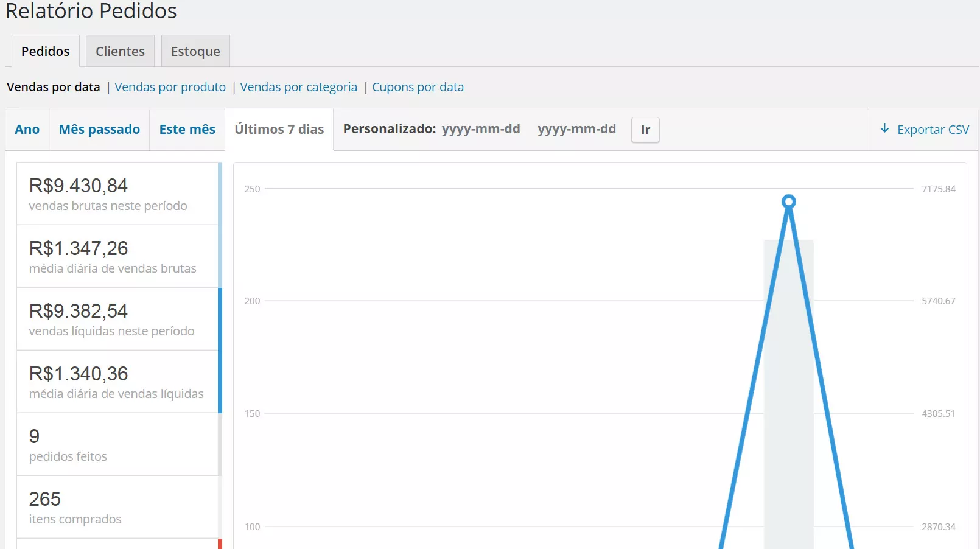Click the download arrow icon
Screen dimensions: 980x549
pyautogui.click(x=884, y=128)
